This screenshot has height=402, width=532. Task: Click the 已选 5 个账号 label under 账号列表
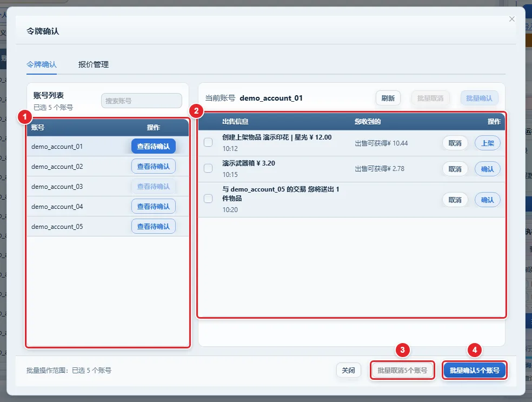click(x=54, y=108)
